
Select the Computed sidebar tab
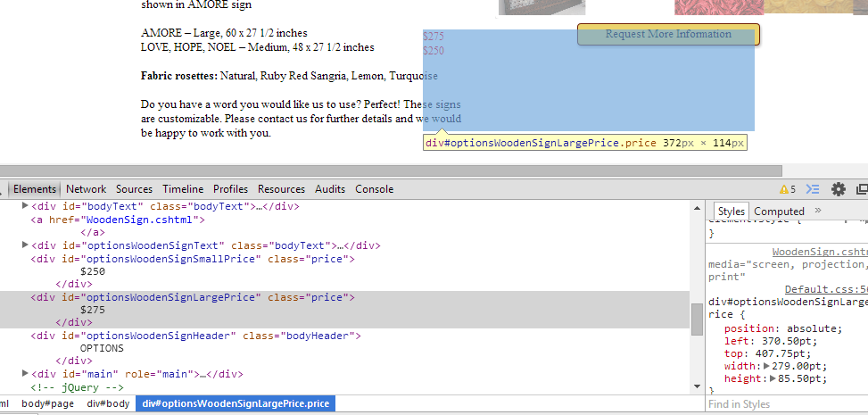(779, 212)
